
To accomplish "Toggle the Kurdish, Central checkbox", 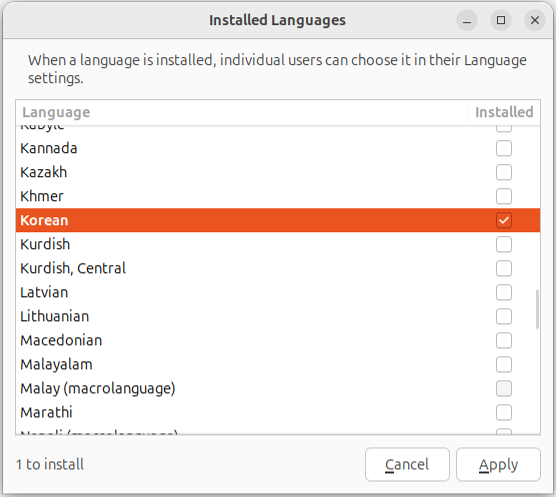I will (504, 268).
